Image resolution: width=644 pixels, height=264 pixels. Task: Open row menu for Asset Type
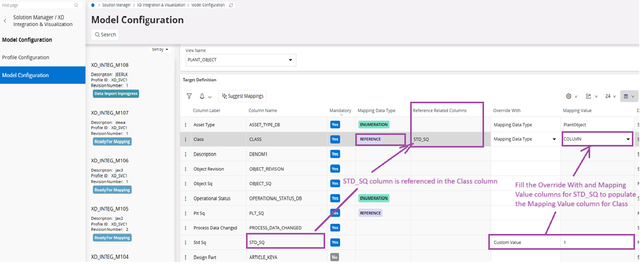[x=185, y=125]
